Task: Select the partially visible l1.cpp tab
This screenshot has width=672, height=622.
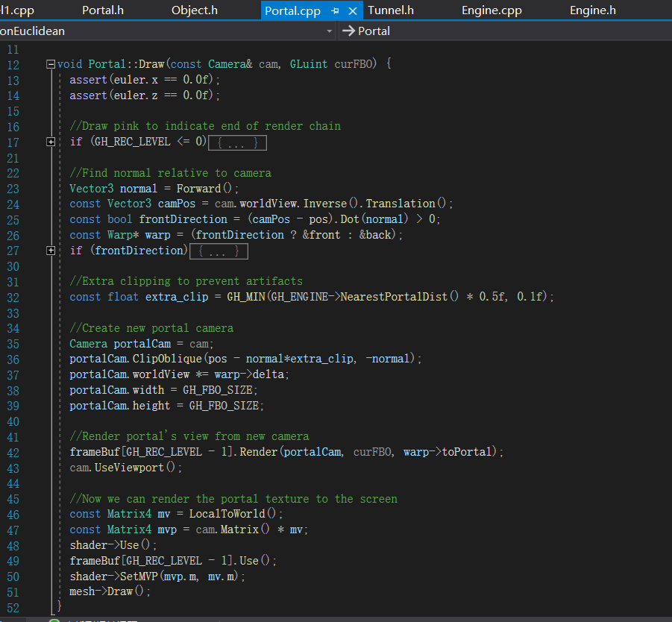Action: point(18,10)
